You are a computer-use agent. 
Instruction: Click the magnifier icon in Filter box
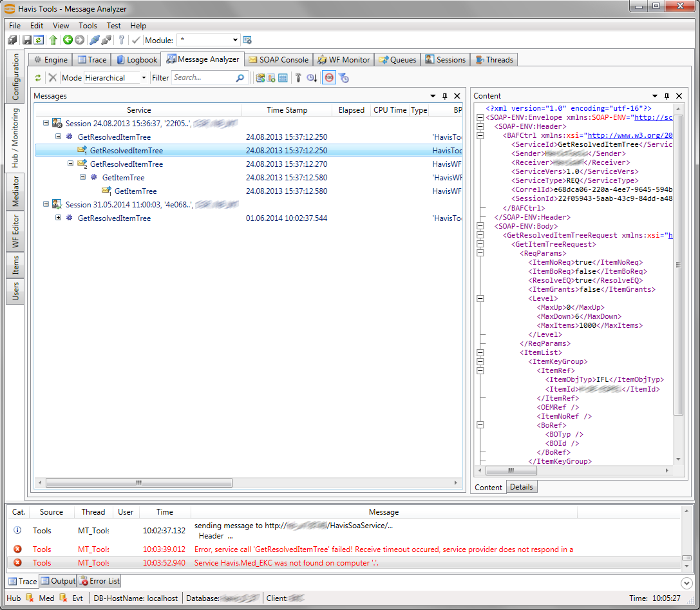(x=240, y=78)
